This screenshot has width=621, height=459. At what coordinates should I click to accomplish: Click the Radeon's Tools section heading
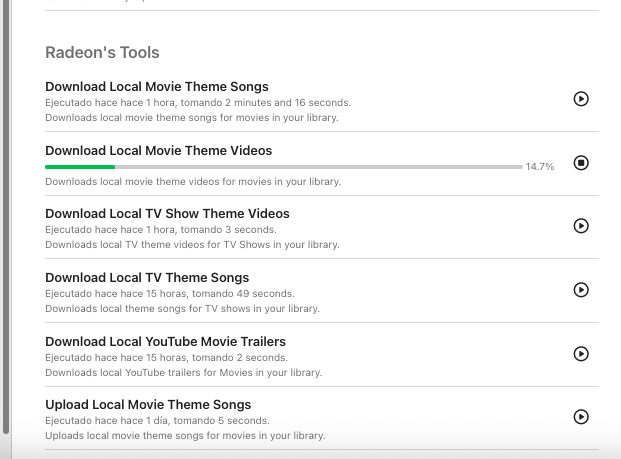click(x=102, y=52)
